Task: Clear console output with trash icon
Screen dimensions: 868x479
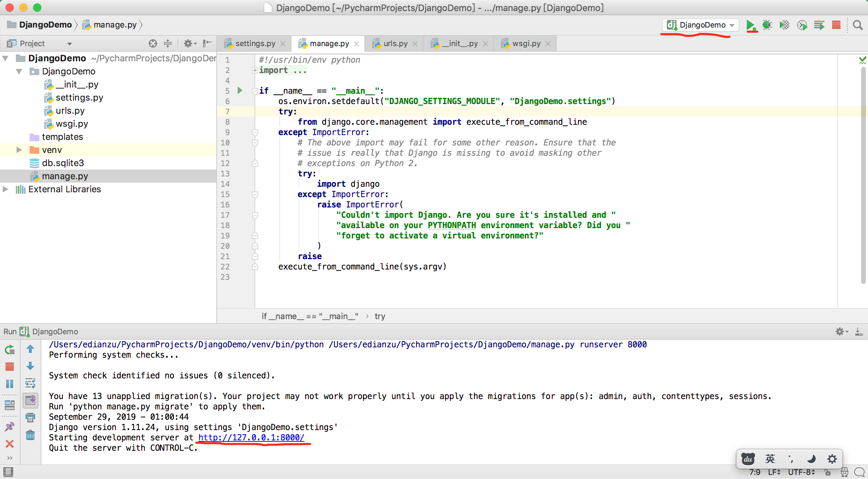Action: [x=30, y=435]
